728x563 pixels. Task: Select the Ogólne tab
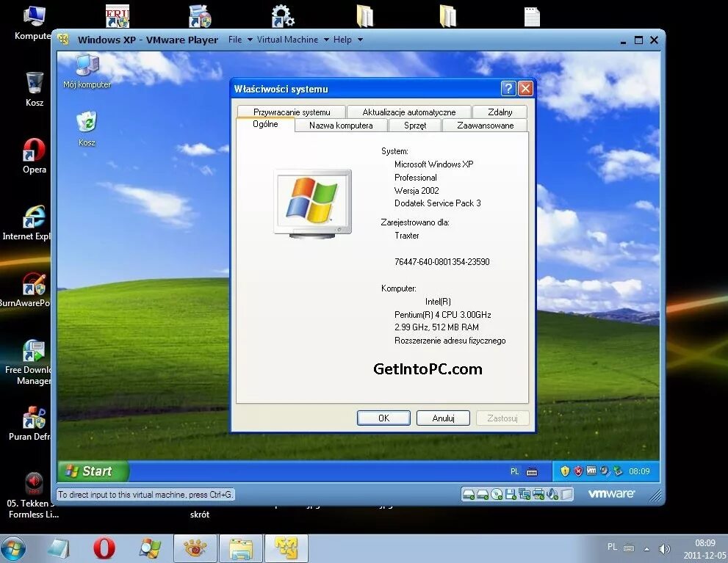[x=266, y=124]
